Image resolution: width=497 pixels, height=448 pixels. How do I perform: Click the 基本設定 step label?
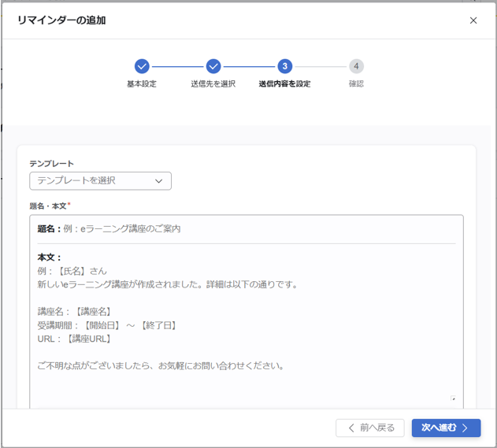[142, 84]
